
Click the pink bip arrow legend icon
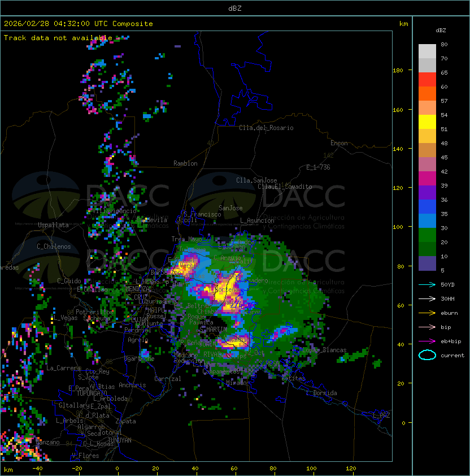point(427,327)
